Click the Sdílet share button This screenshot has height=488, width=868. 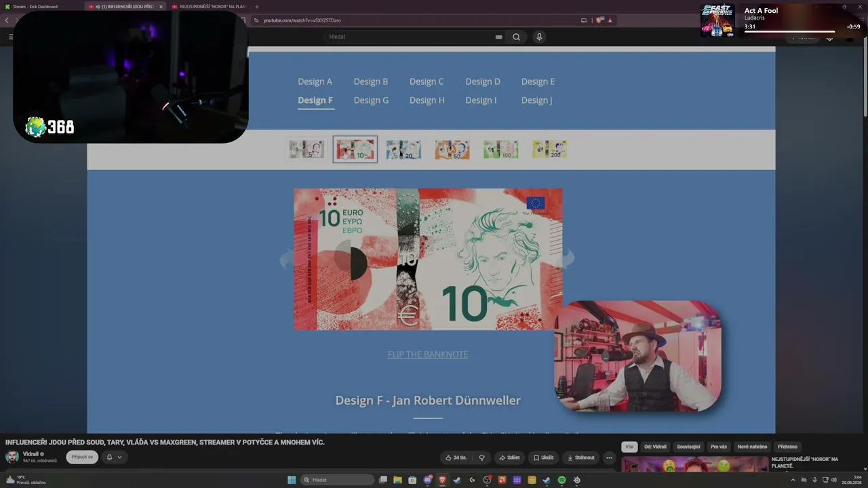click(x=509, y=457)
